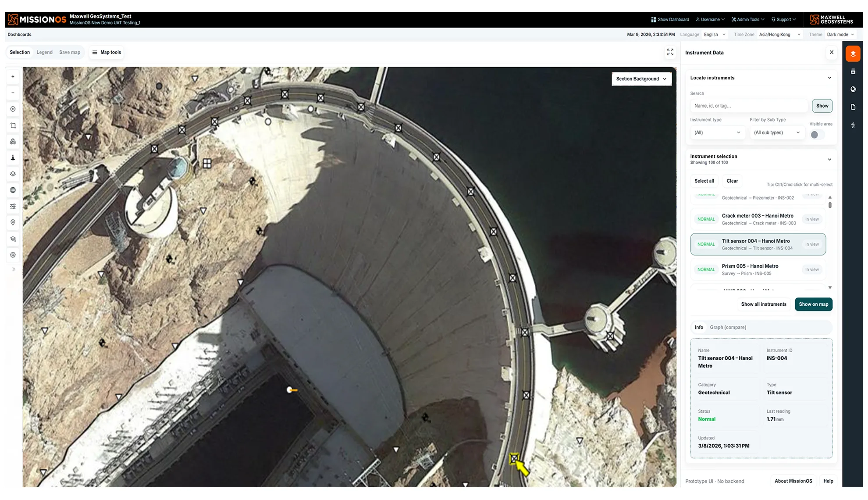Click the Show search button

coord(822,106)
